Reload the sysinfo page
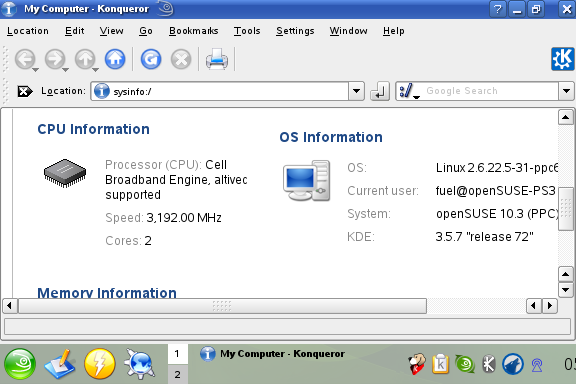 pos(151,59)
